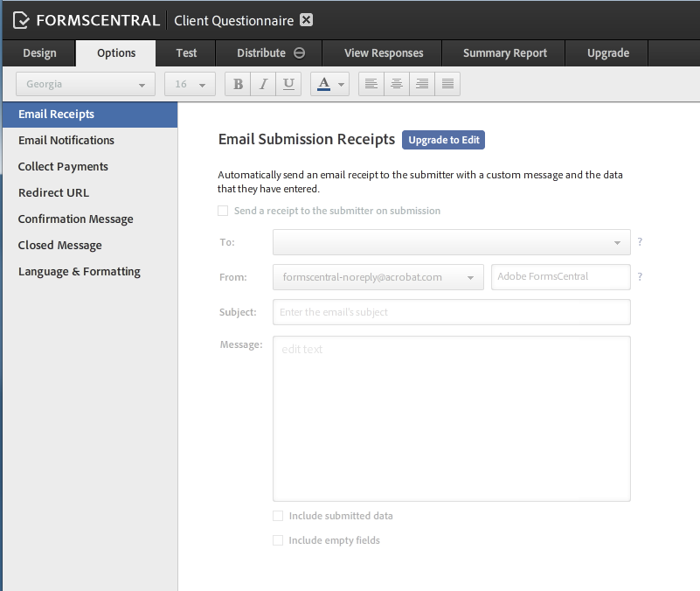
Task: Open Redirect URL settings
Action: (90, 193)
